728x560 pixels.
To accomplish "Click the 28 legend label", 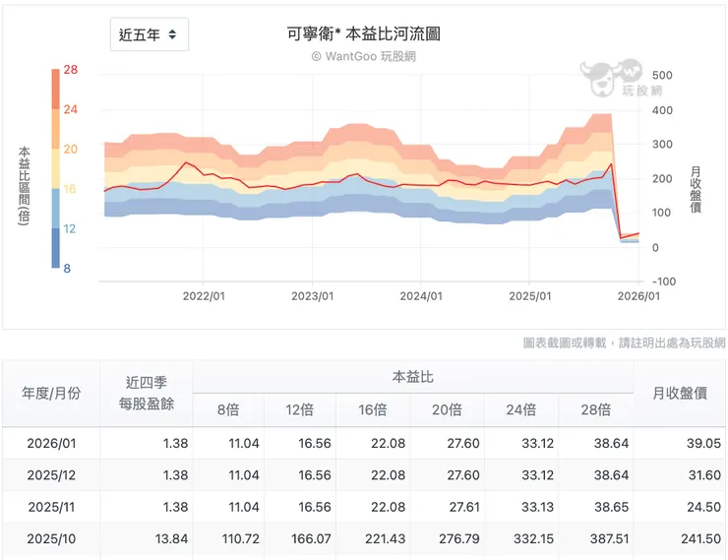I will point(71,70).
